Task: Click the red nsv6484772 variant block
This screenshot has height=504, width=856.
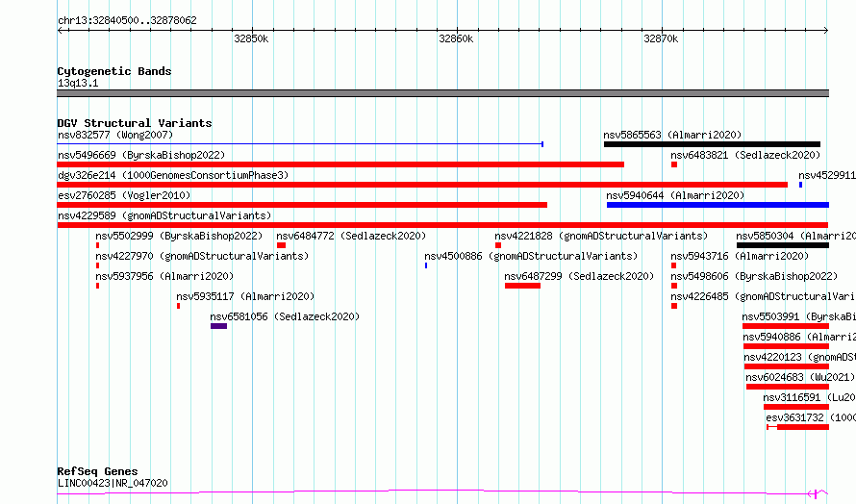Action: pos(281,245)
